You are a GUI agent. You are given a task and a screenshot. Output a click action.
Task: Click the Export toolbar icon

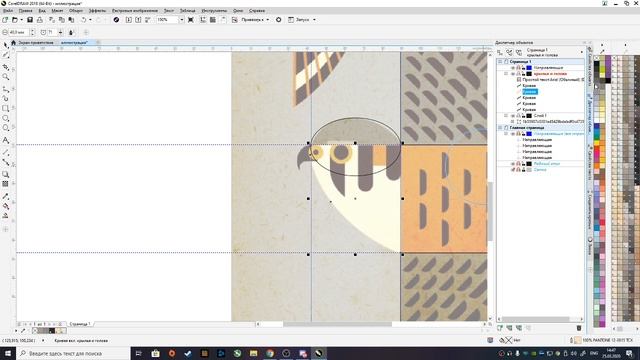pos(138,20)
